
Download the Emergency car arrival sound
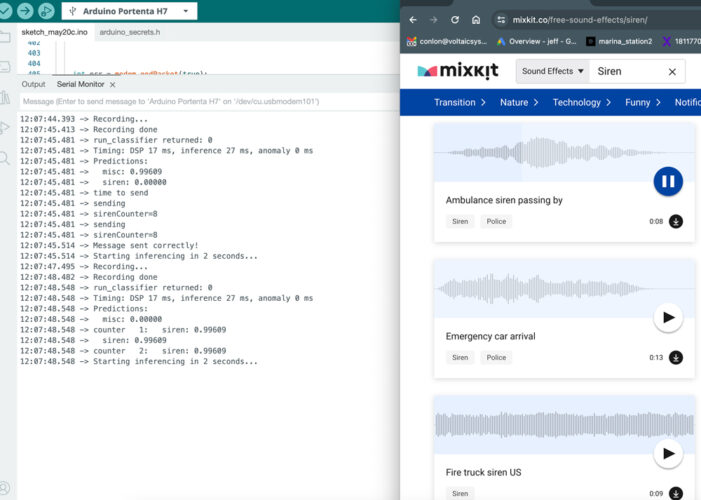coord(676,357)
